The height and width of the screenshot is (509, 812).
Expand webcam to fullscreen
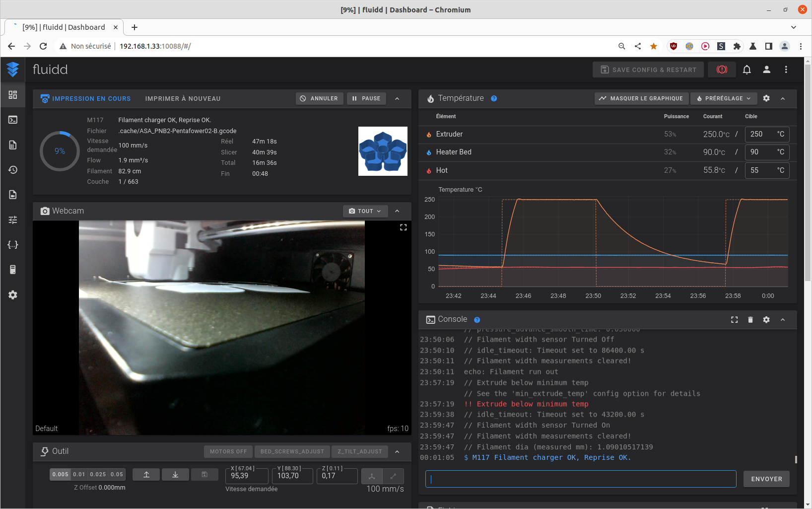click(403, 227)
